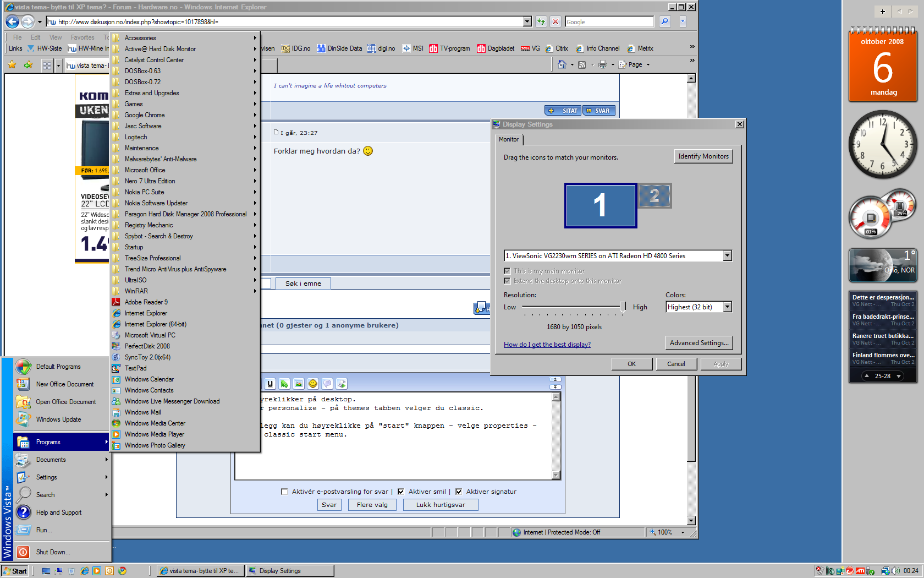924x578 pixels.
Task: Click the Favorites star icon in IE
Action: [12, 65]
